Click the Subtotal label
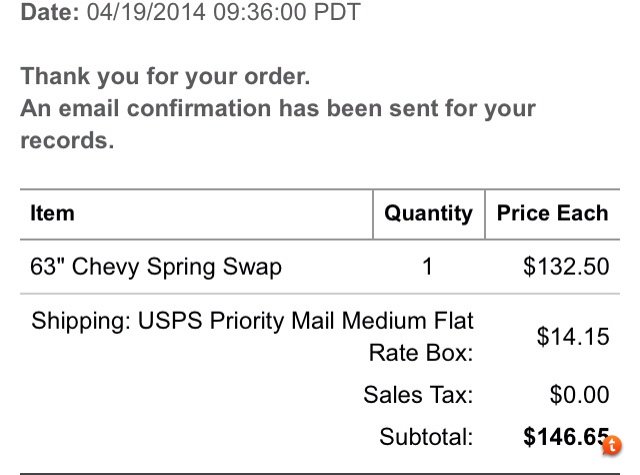640x475 pixels. coord(426,437)
